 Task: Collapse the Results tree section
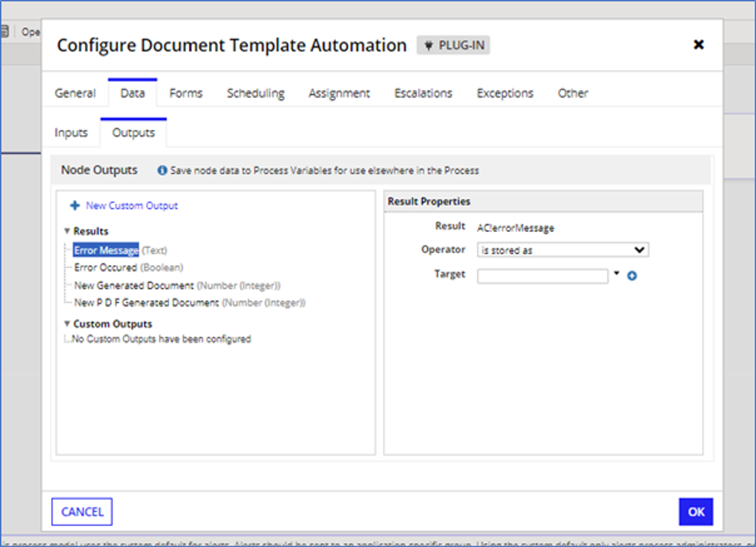(67, 231)
